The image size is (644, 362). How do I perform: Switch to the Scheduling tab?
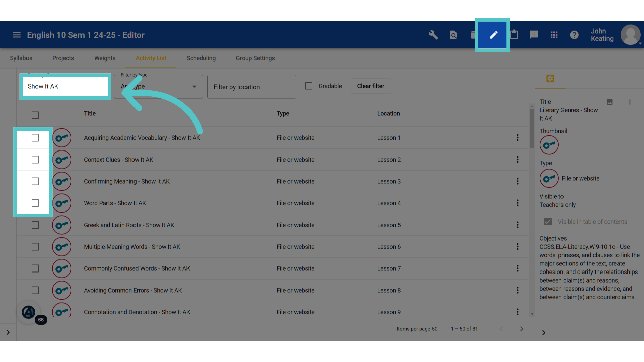(x=201, y=58)
